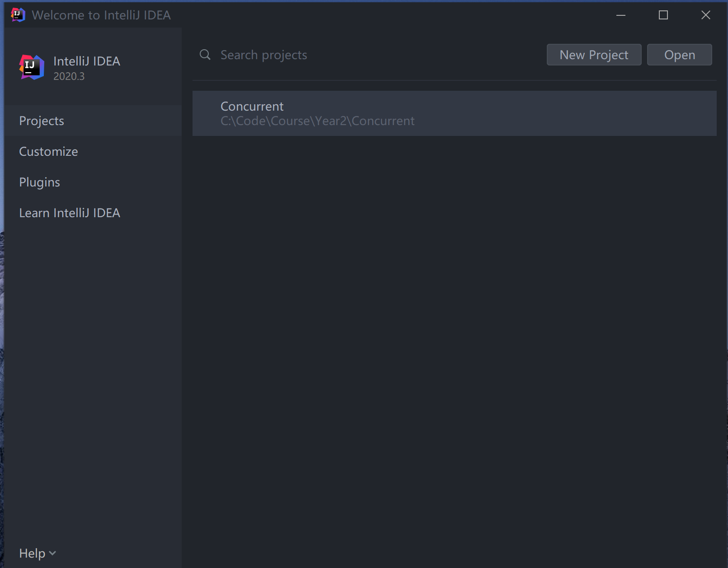The height and width of the screenshot is (568, 728).
Task: Click the Open button
Action: pyautogui.click(x=680, y=55)
